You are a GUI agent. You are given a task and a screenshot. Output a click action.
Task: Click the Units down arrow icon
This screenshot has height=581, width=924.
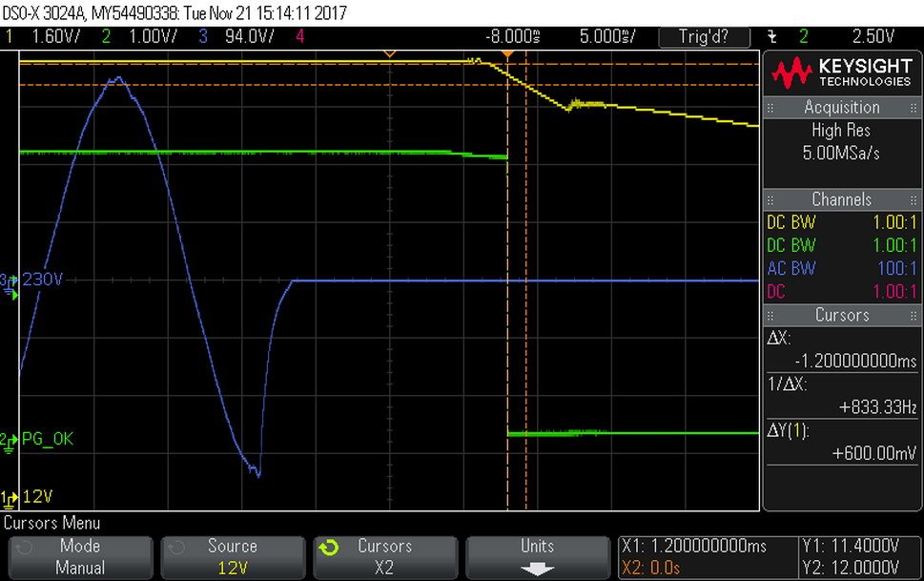tap(538, 570)
